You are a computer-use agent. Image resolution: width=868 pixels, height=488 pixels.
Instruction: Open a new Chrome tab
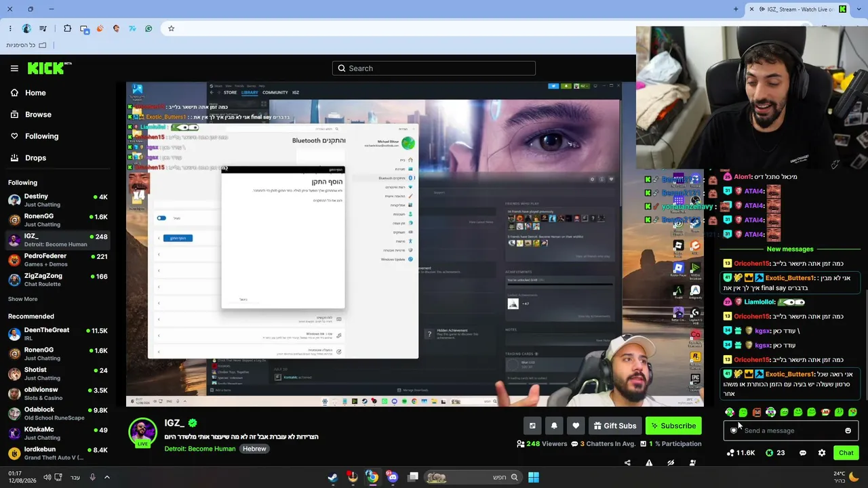click(x=736, y=9)
